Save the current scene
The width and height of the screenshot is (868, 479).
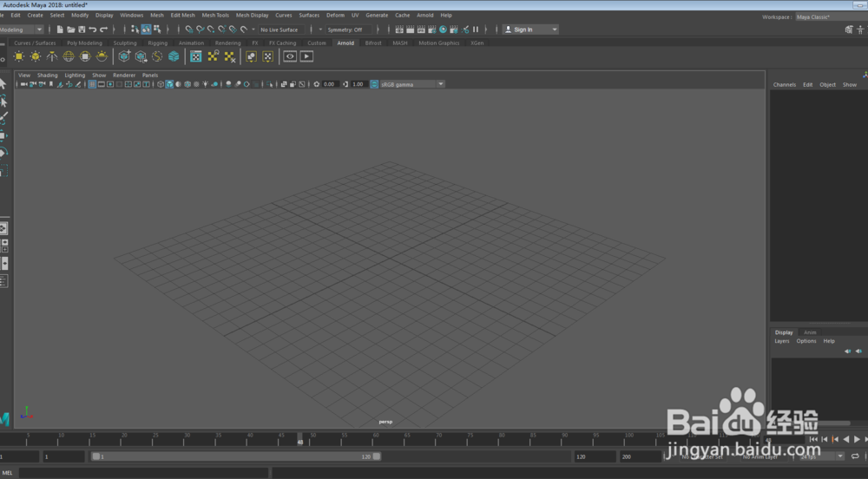point(82,30)
